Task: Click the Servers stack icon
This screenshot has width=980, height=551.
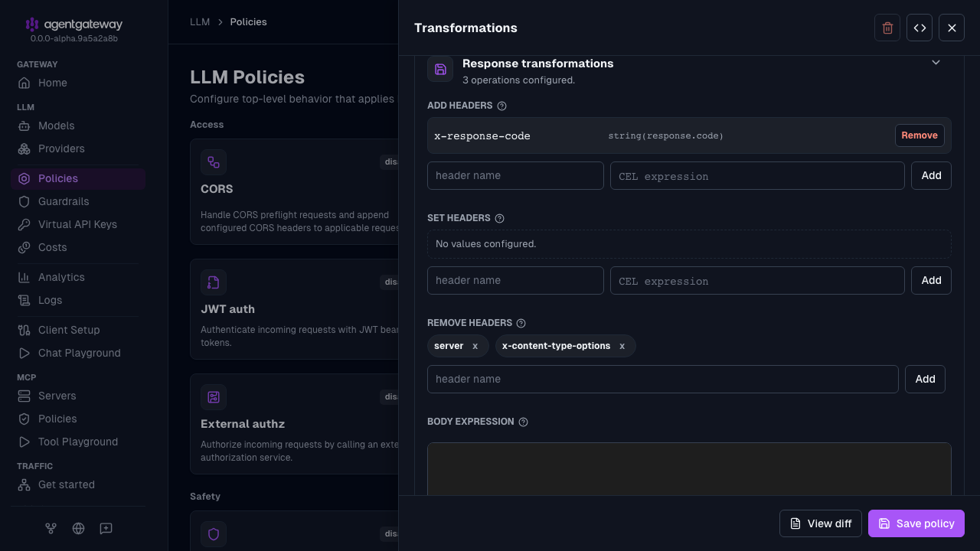Action: pyautogui.click(x=24, y=396)
